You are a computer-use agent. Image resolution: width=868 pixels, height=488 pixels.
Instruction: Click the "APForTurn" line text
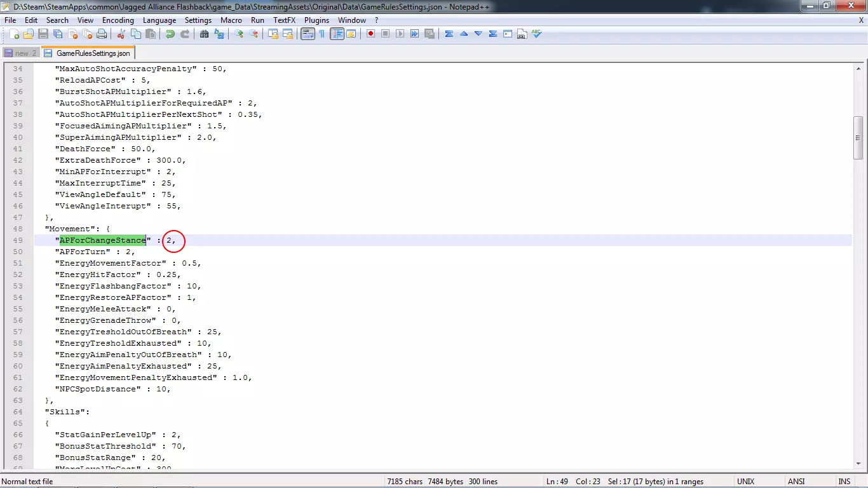point(95,252)
